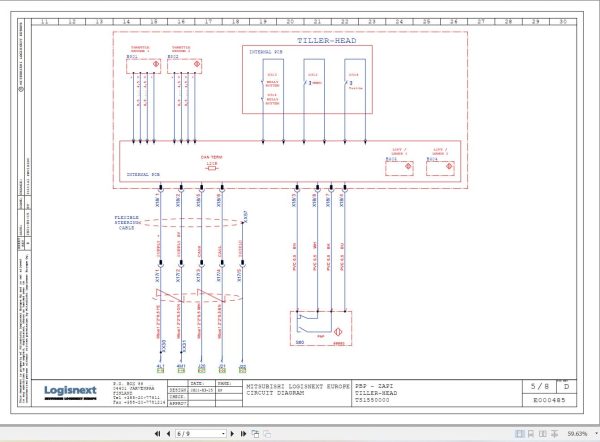Click the CIRCUIT DIAGRAM text
Screen dimensions: 600x442
pos(275,393)
